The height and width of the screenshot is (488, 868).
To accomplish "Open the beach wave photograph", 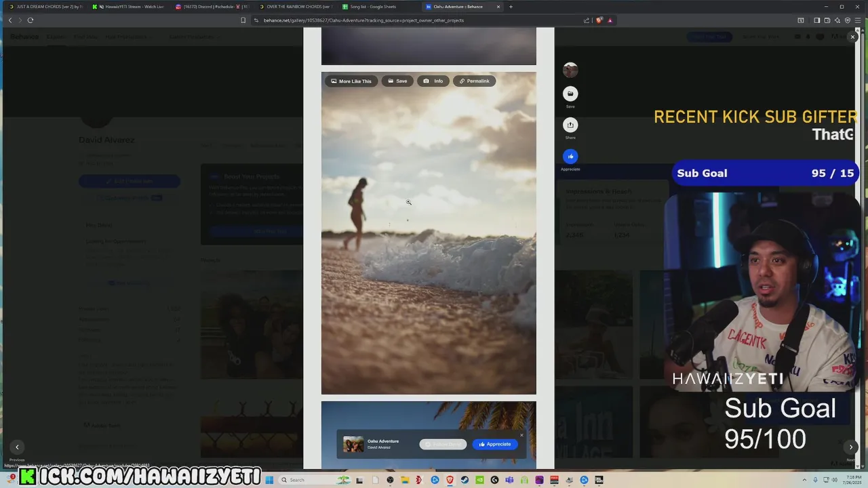I will (x=429, y=232).
